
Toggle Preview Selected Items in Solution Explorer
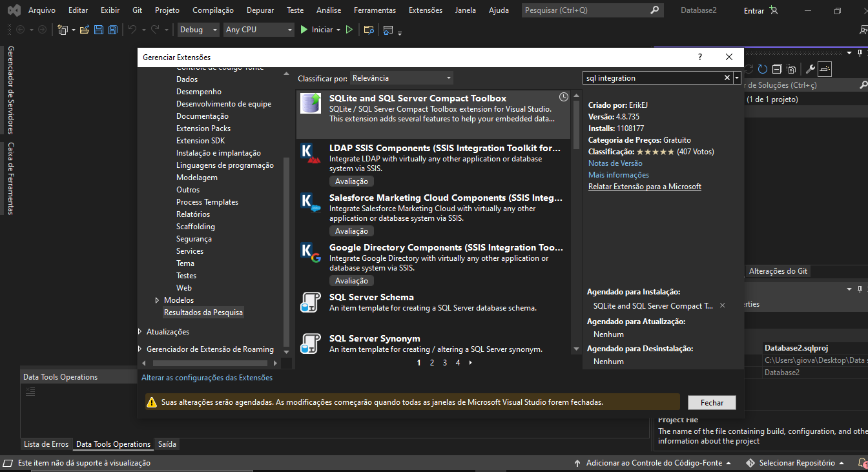tap(825, 69)
